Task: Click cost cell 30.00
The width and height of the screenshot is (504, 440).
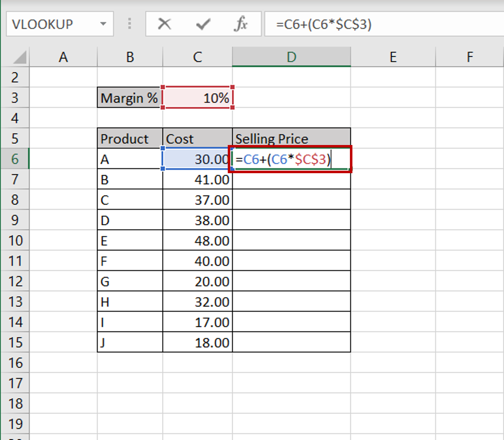Action: point(198,159)
